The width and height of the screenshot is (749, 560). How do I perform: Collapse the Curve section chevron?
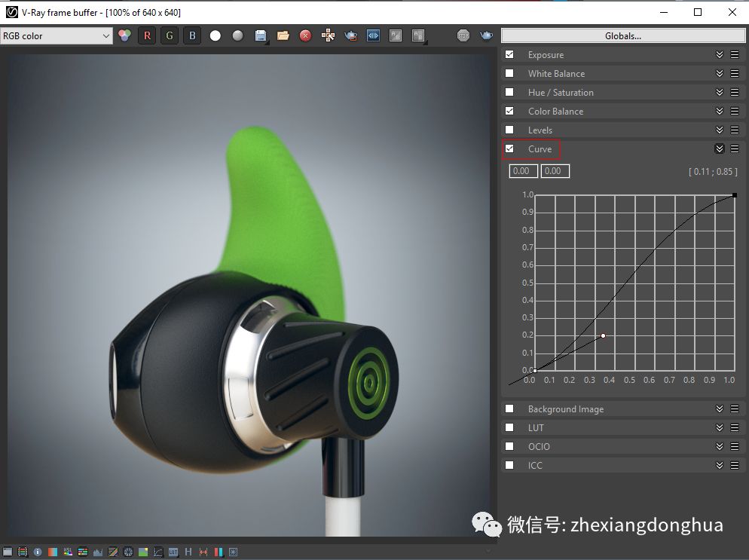(720, 148)
